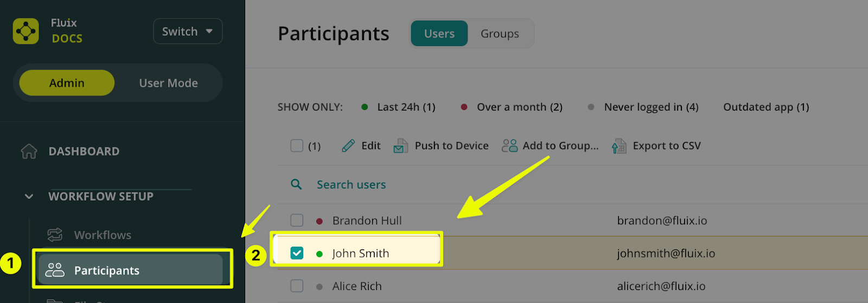Click the Search users field
The width and height of the screenshot is (868, 303).
352,185
